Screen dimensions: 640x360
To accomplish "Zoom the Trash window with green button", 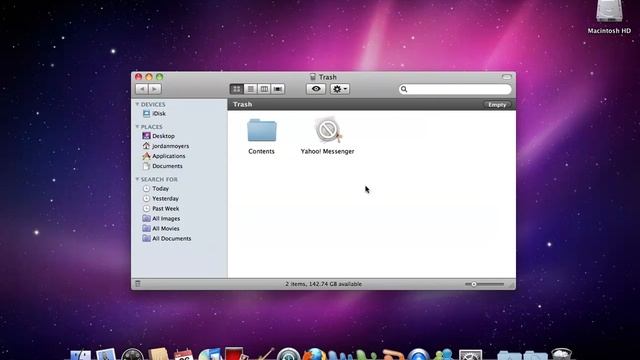I will [x=160, y=77].
